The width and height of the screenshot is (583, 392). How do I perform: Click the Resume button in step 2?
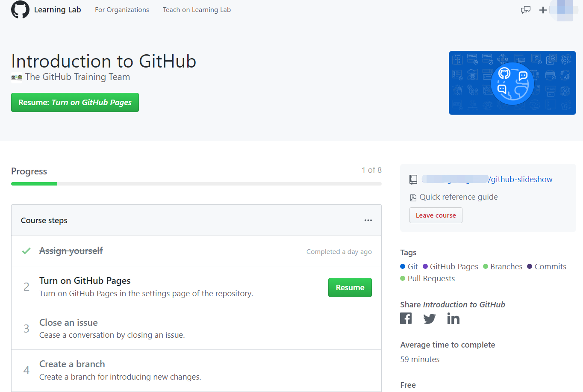pyautogui.click(x=350, y=288)
